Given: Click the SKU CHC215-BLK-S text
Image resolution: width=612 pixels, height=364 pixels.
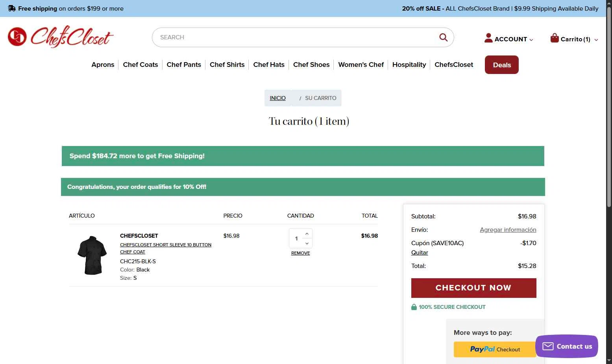Looking at the screenshot, I should (138, 261).
